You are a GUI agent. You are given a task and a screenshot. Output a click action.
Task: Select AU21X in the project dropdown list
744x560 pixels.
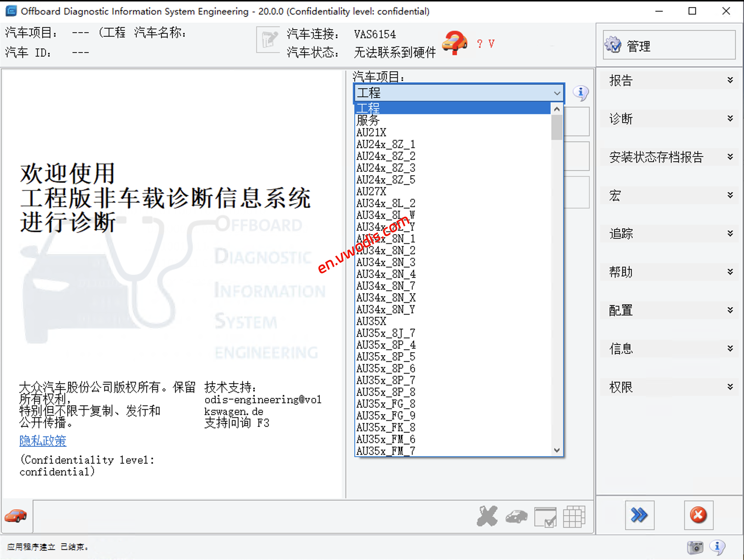tap(371, 132)
